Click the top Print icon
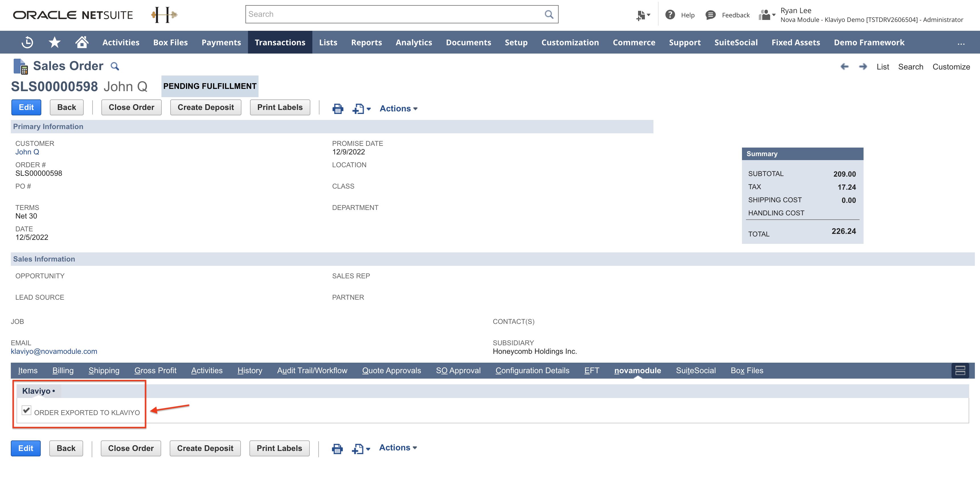Viewport: 980px width, 490px height. coord(337,109)
